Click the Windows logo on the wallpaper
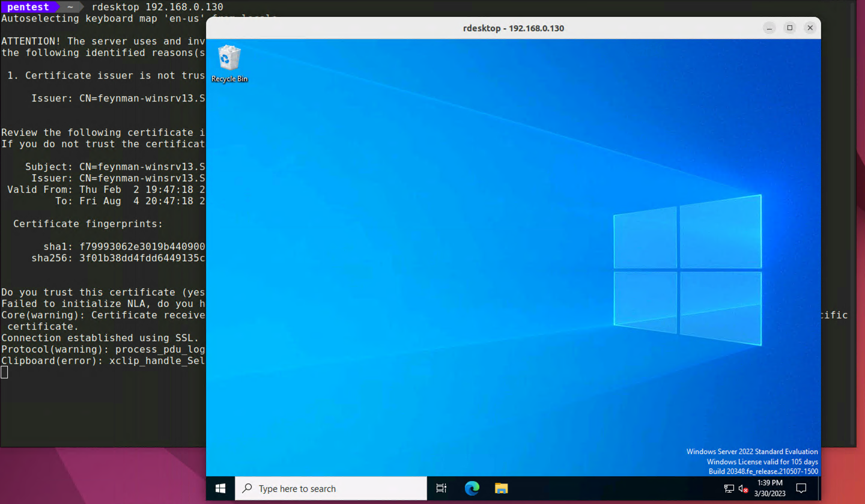The image size is (865, 504). pyautogui.click(x=687, y=270)
